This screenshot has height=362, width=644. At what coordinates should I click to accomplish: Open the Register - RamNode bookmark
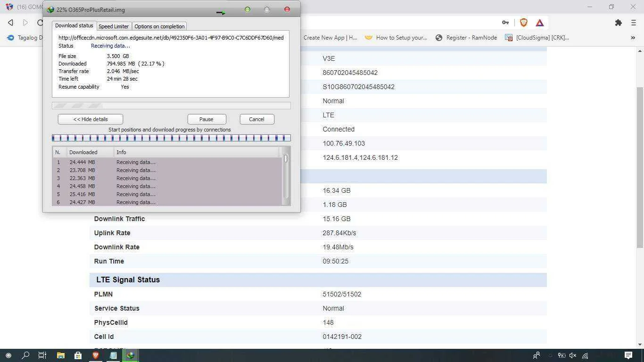tap(466, 38)
